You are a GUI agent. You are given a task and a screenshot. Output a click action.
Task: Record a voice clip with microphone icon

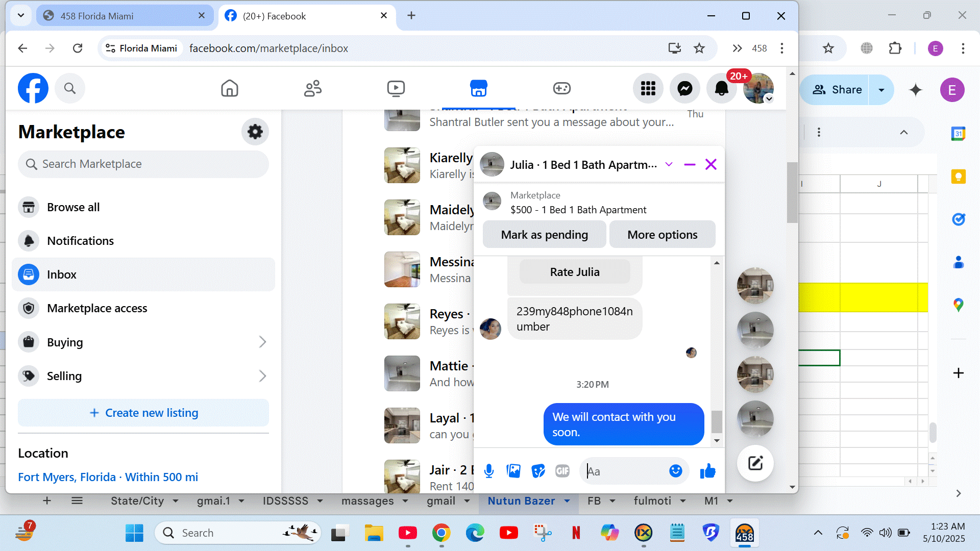click(488, 471)
